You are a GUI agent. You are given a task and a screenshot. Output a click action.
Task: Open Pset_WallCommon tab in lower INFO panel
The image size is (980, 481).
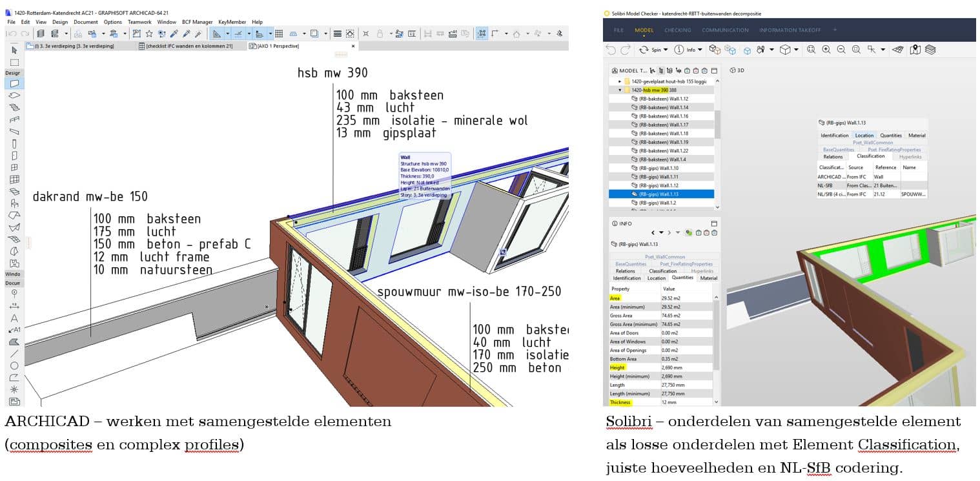point(664,257)
